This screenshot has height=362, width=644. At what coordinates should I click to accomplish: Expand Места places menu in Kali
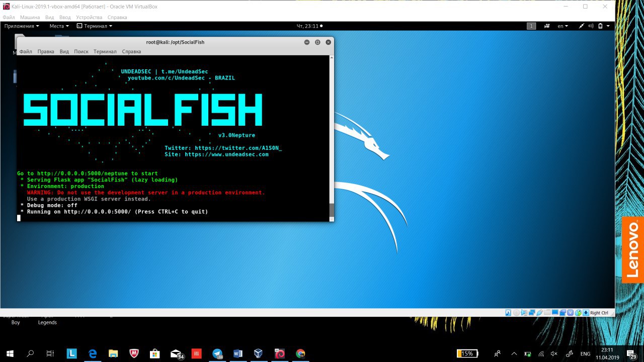[x=58, y=26]
